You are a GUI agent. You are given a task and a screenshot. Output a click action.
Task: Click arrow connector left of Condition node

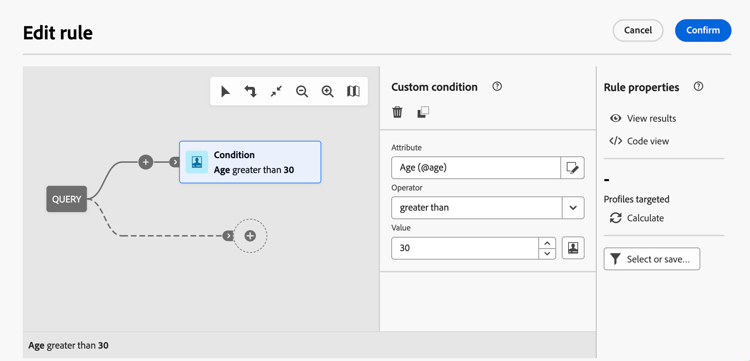[x=175, y=162]
